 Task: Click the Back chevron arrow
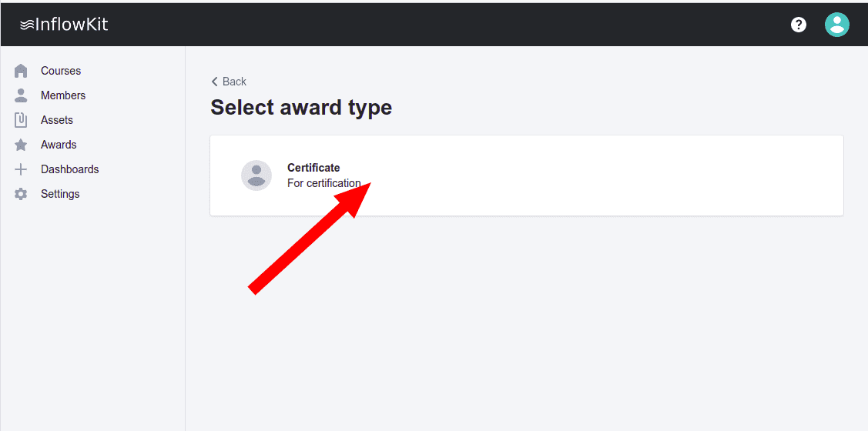pyautogui.click(x=215, y=82)
